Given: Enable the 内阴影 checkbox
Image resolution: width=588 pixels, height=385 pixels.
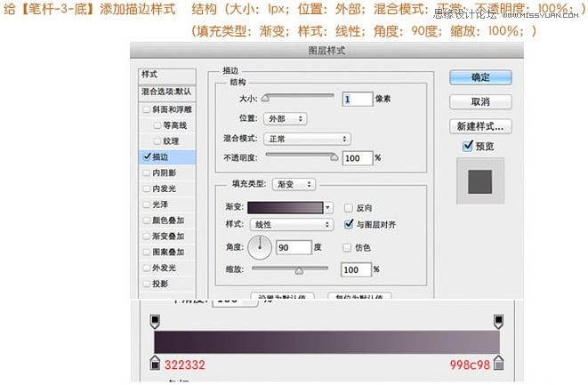Looking at the screenshot, I should tap(146, 172).
